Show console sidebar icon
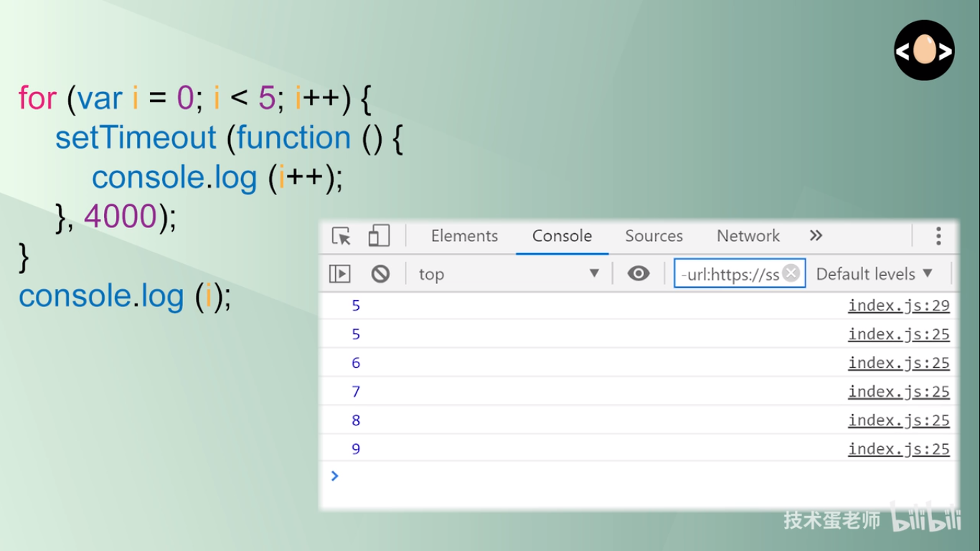The width and height of the screenshot is (980, 551). (339, 273)
